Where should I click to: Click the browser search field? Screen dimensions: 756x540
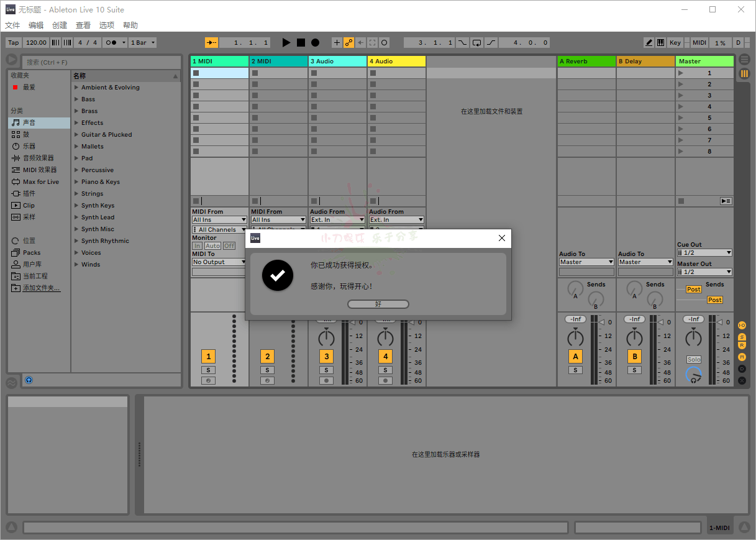click(99, 62)
